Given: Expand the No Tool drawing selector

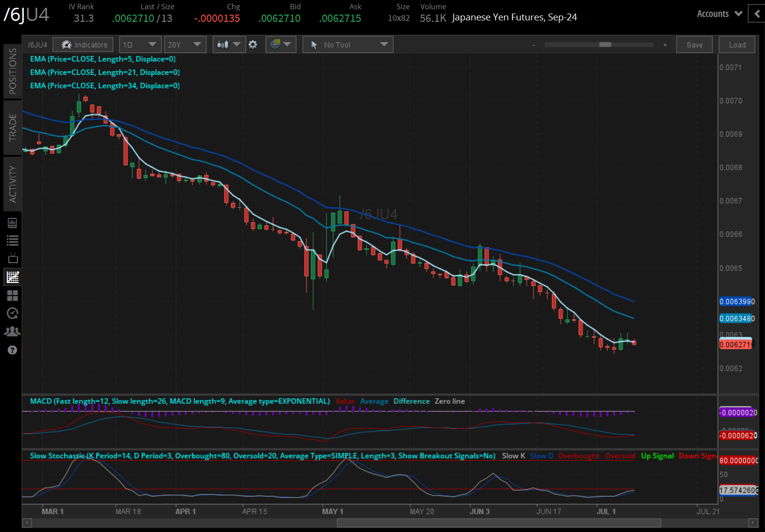Looking at the screenshot, I should 348,45.
